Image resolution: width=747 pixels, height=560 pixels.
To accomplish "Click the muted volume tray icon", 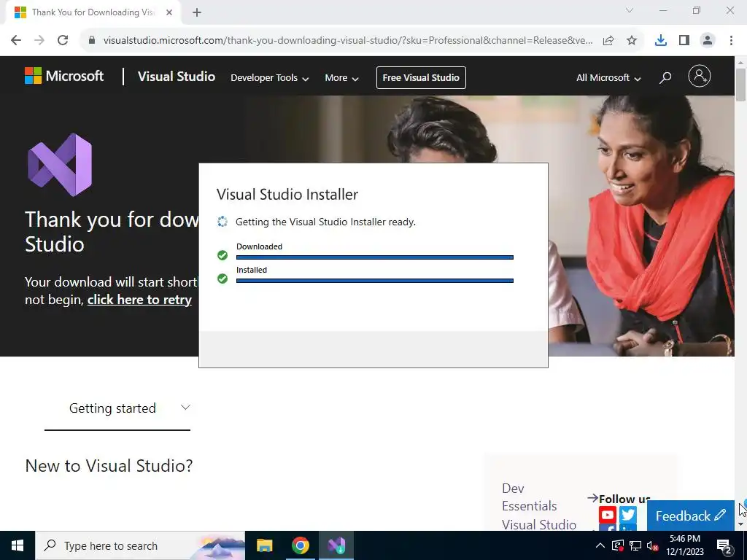I will [x=652, y=545].
